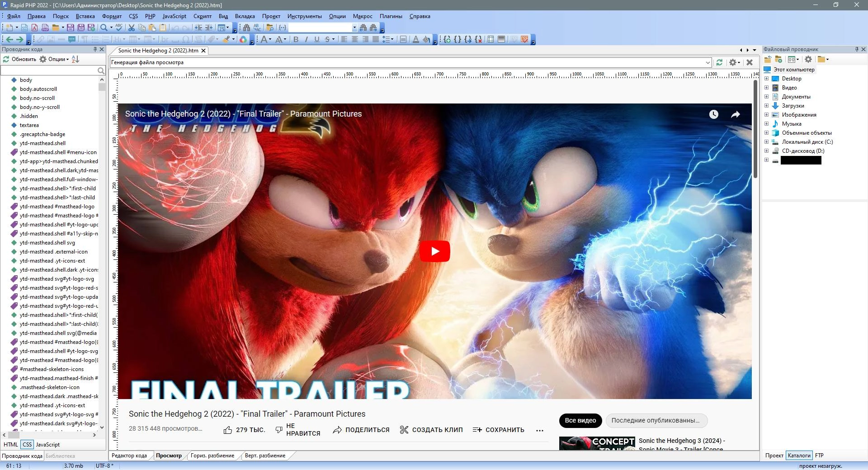868x470 pixels.
Task: Click the Replace text icon
Action: 257,28
